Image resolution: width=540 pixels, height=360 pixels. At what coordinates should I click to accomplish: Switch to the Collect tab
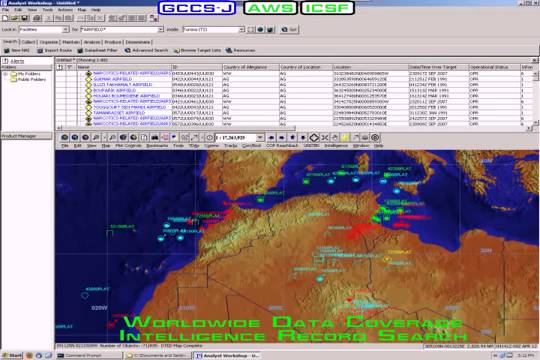tap(28, 42)
